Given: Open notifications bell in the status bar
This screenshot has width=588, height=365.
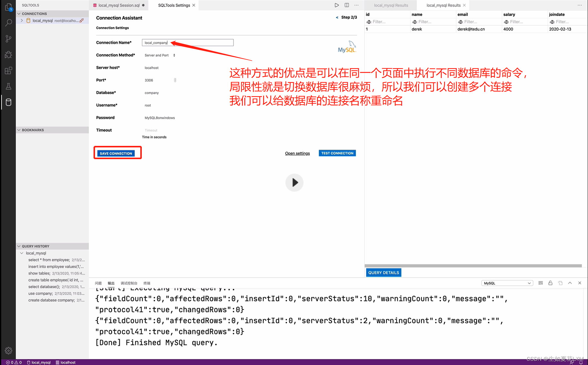Looking at the screenshot, I should [x=581, y=362].
